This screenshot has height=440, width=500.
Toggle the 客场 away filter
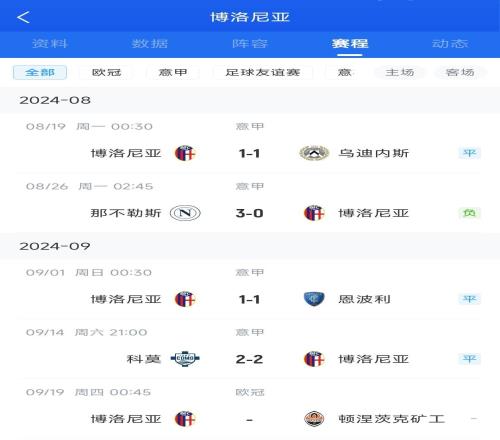coord(460,72)
